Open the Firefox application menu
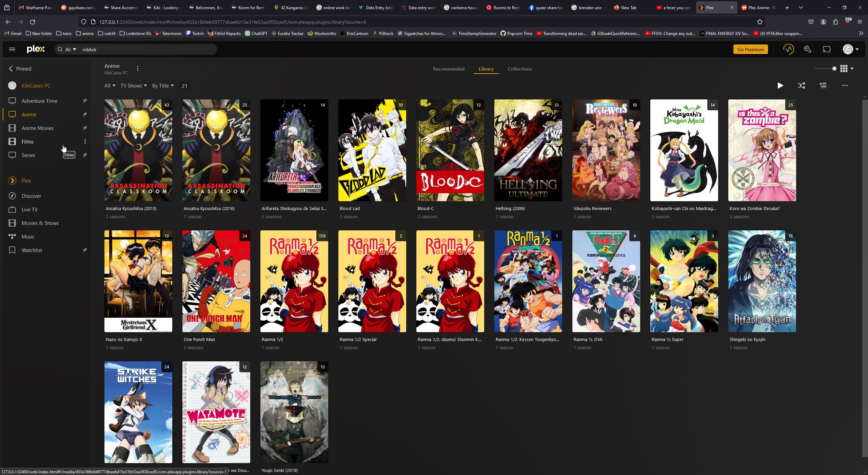 [x=860, y=22]
